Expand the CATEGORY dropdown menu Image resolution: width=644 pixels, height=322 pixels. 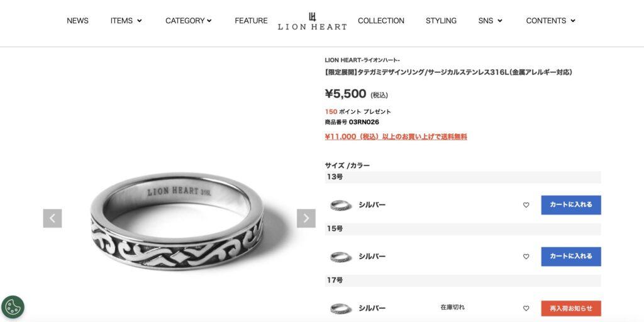pos(189,21)
